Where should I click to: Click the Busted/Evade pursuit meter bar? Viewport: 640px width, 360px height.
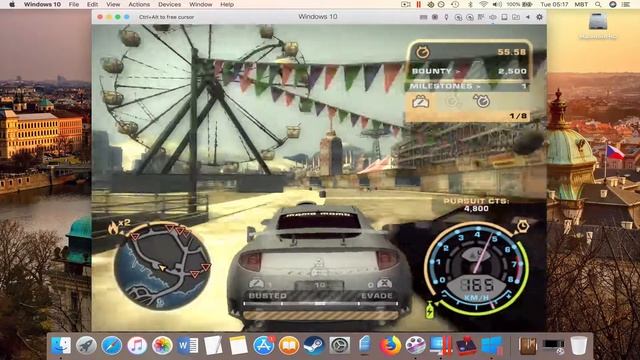pyautogui.click(x=320, y=304)
